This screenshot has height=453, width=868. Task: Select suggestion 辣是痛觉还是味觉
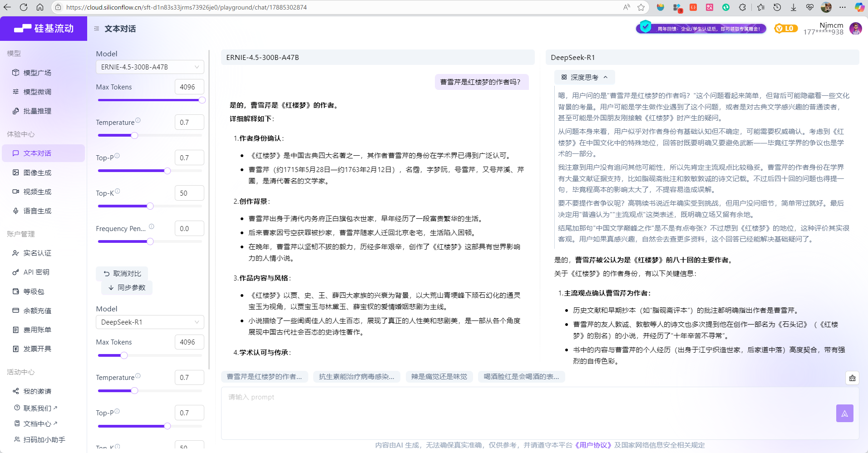point(439,376)
